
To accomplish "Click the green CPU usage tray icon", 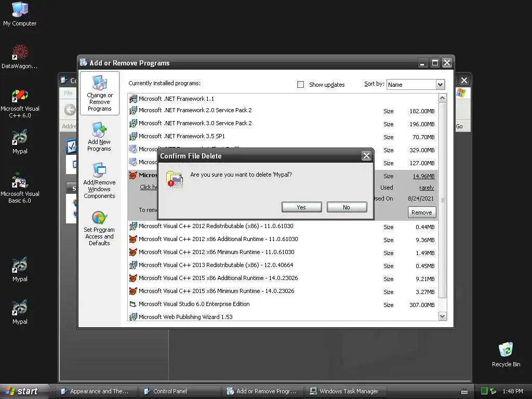I will (x=484, y=391).
